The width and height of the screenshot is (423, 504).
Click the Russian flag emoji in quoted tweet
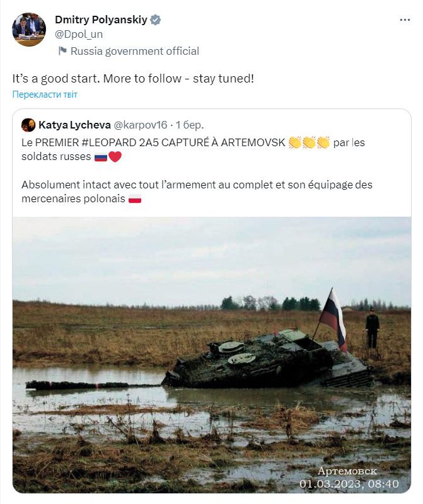click(101, 157)
